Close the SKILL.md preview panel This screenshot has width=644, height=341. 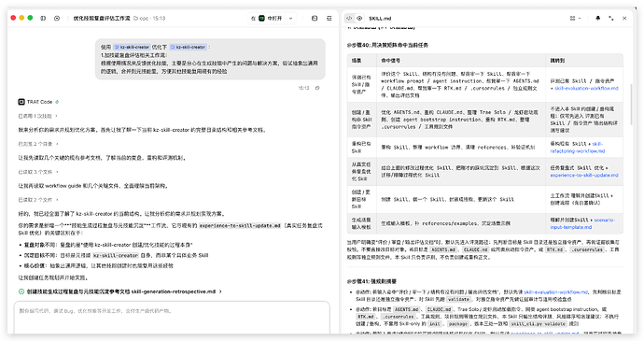pyautogui.click(x=624, y=18)
